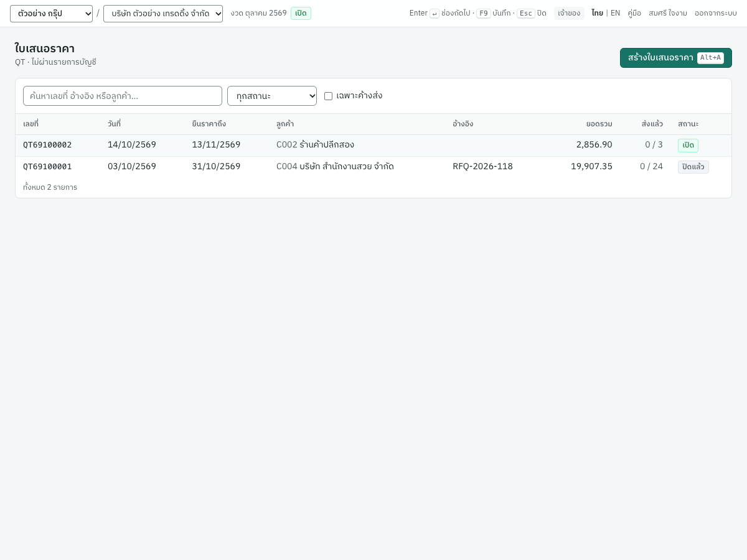Click the ยืนราคาถึง column header
This screenshot has height=560, width=747.
[209, 124]
